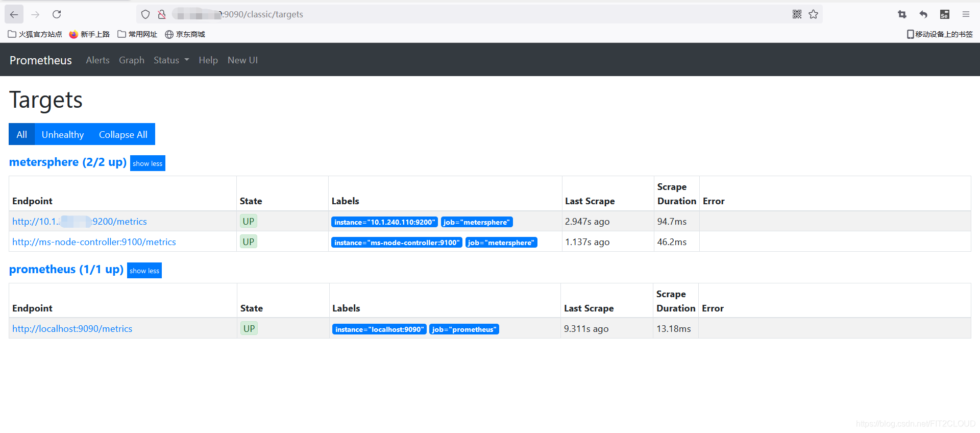Open 移动设备上的书签 mobile bookmarks
Viewport: 980px width, 433px height.
click(940, 34)
